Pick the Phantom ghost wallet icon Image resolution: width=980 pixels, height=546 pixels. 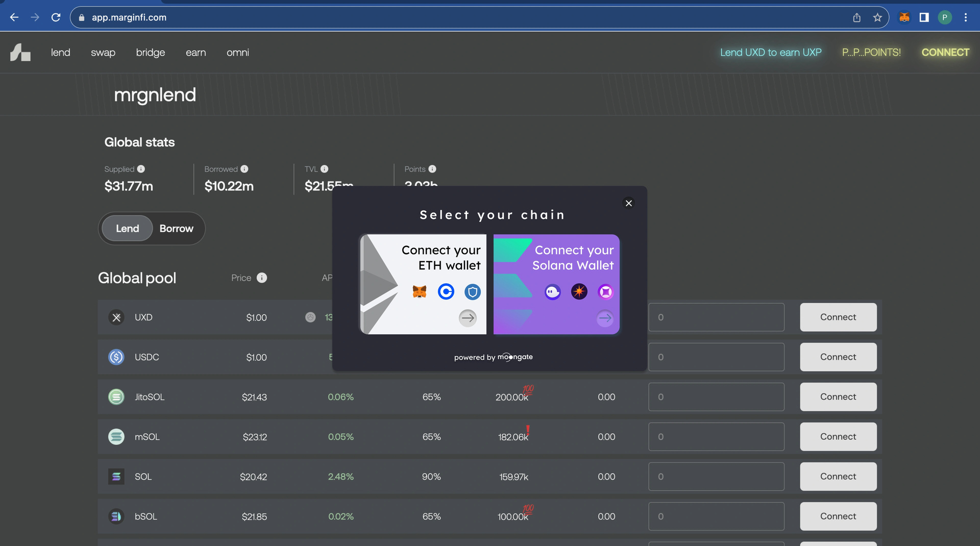[553, 292]
